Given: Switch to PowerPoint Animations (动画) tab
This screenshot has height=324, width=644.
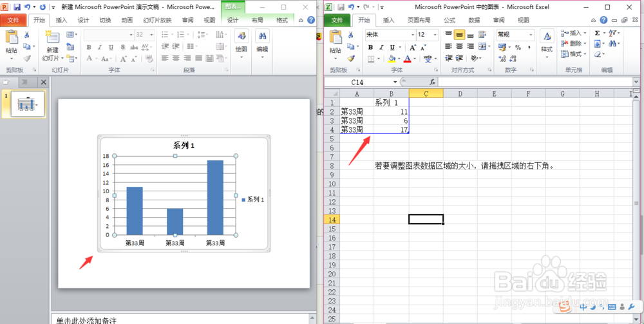Looking at the screenshot, I should (127, 20).
